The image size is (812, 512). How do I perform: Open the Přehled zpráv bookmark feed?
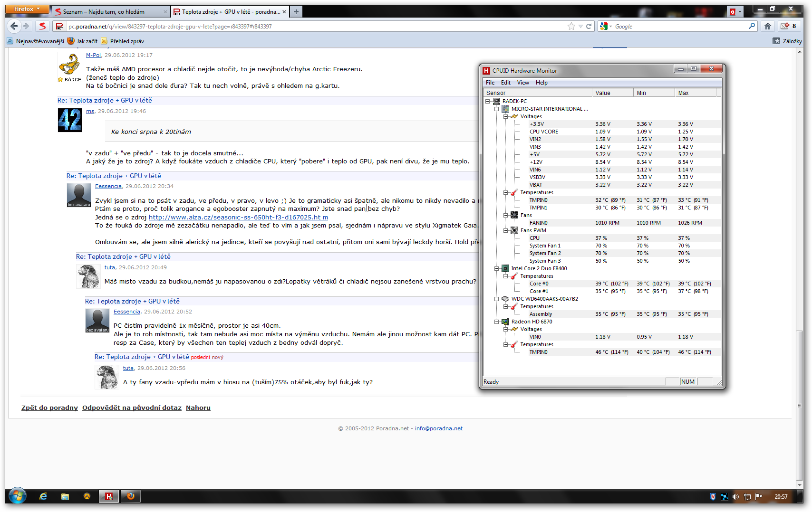[123, 41]
